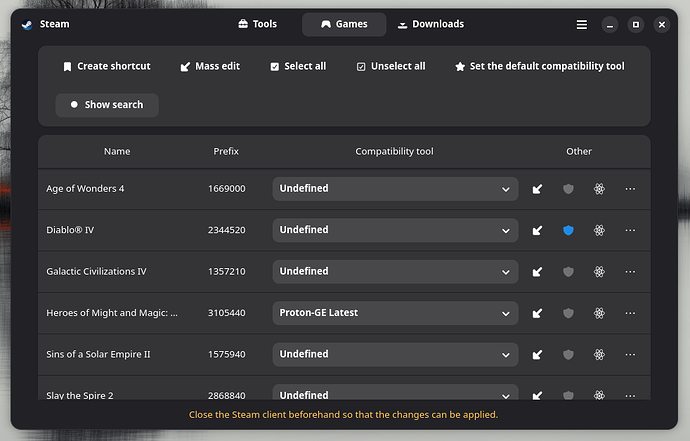Toggle shield for Galactic Civilizations IV
The image size is (690, 441).
click(x=568, y=272)
